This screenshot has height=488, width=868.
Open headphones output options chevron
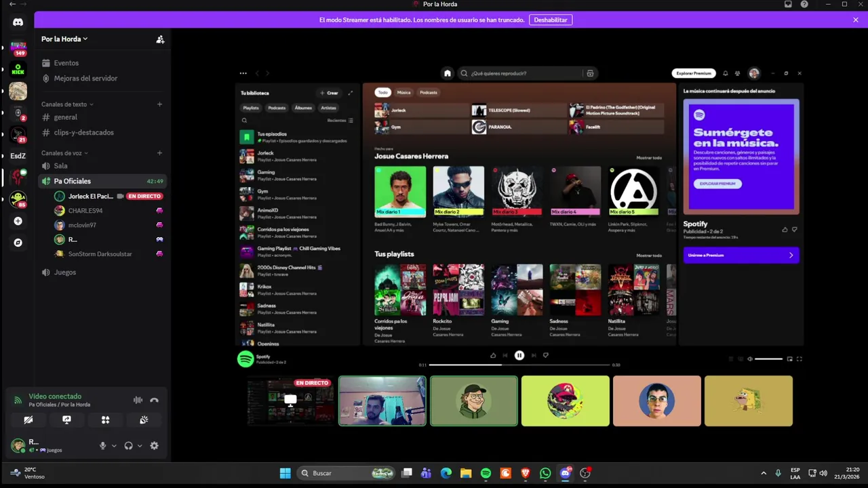tap(140, 445)
